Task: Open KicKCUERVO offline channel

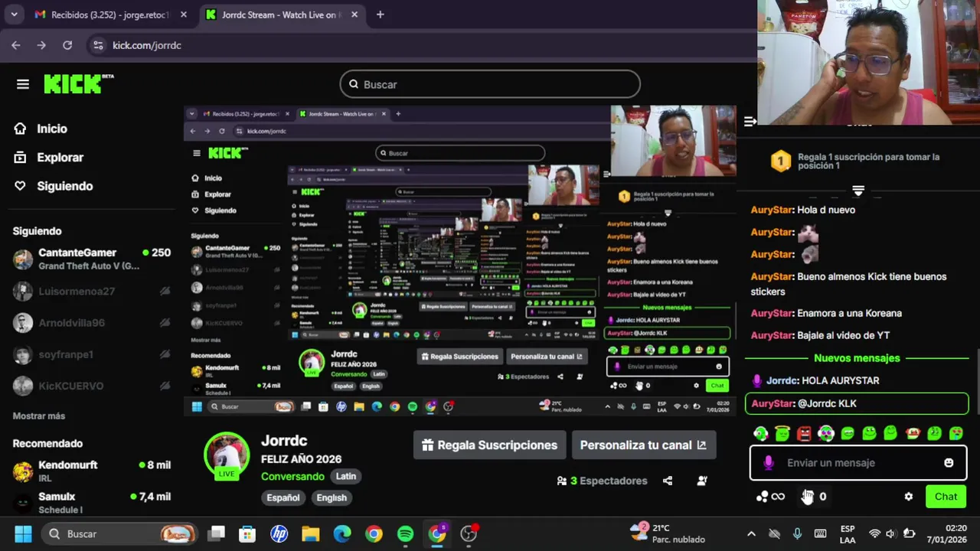Action: tap(92, 386)
